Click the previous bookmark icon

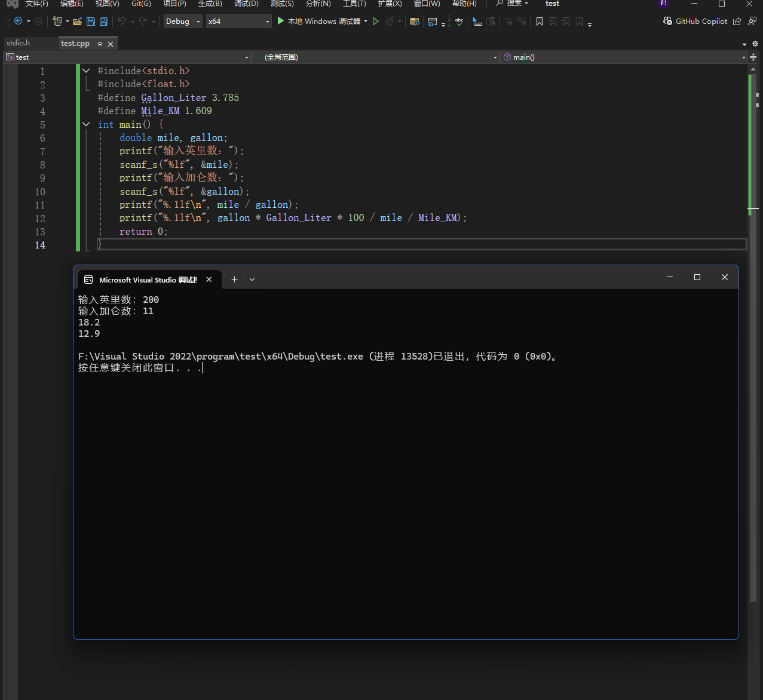(x=553, y=21)
